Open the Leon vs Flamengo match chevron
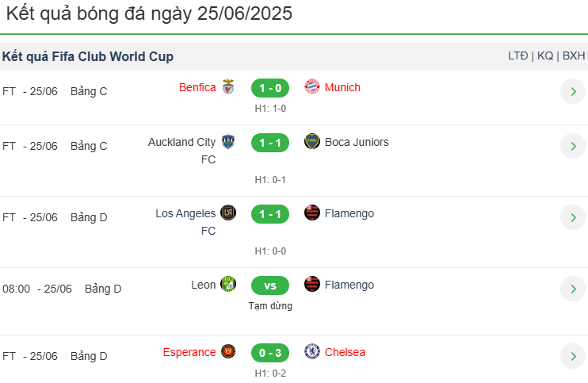 tap(573, 289)
